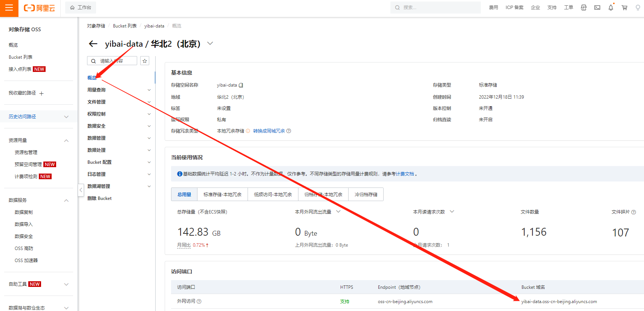
Task: Select the 冷归档存储 tab
Action: click(x=366, y=195)
